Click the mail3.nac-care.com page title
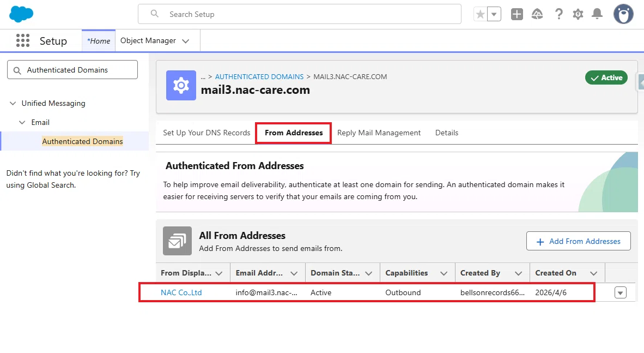 [x=256, y=89]
